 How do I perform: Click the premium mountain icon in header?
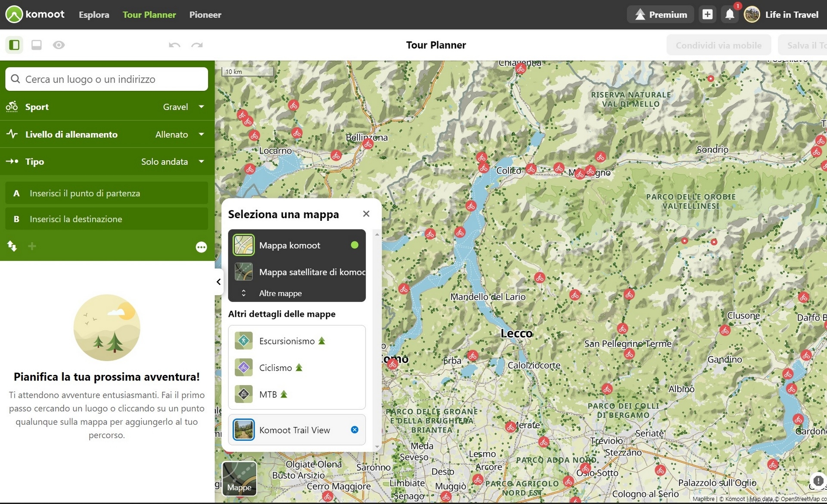tap(640, 15)
